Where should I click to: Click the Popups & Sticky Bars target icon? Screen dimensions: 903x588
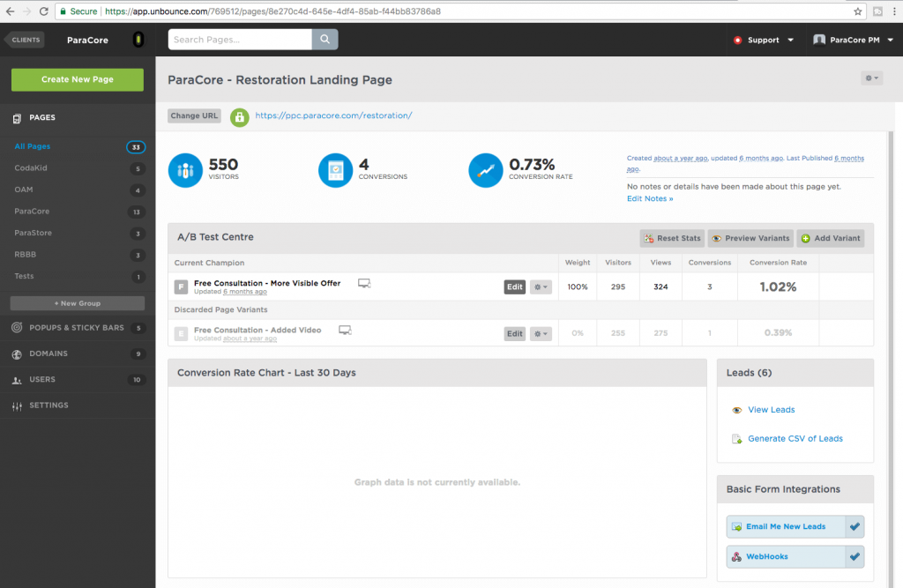click(17, 328)
